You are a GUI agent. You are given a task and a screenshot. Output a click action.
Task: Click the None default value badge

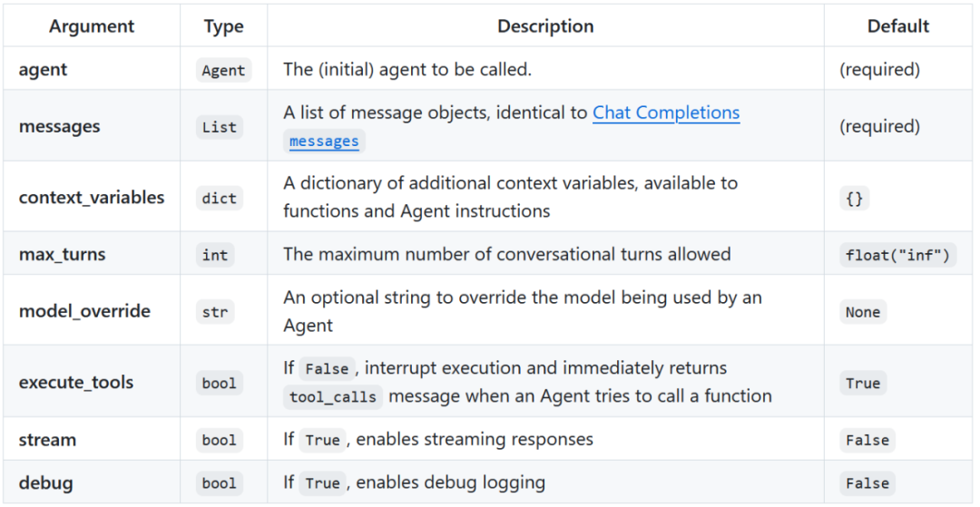coord(862,312)
